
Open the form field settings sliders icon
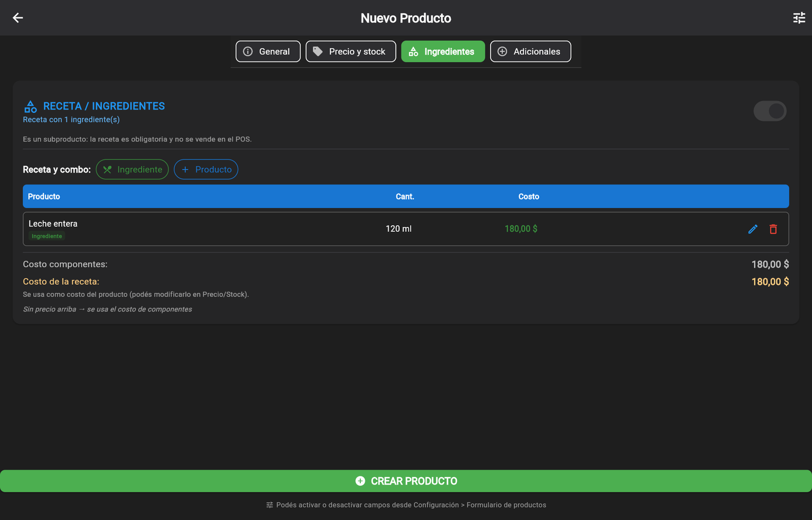tap(799, 17)
